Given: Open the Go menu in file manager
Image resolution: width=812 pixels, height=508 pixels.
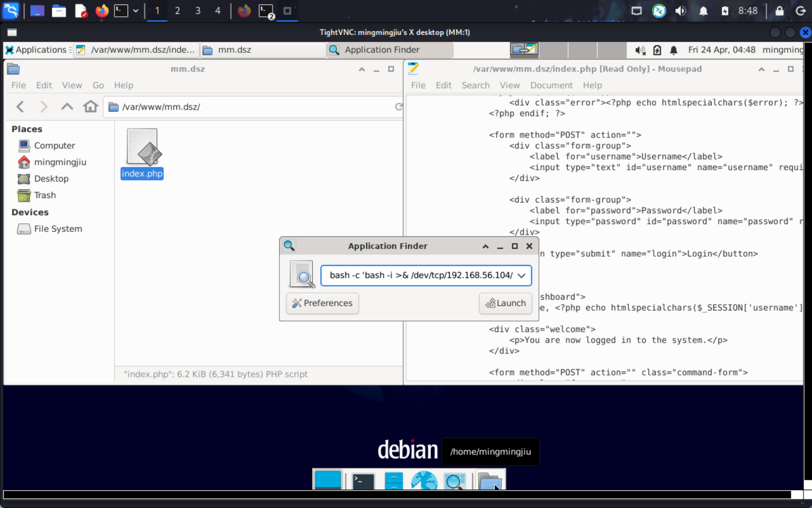Looking at the screenshot, I should (x=98, y=85).
